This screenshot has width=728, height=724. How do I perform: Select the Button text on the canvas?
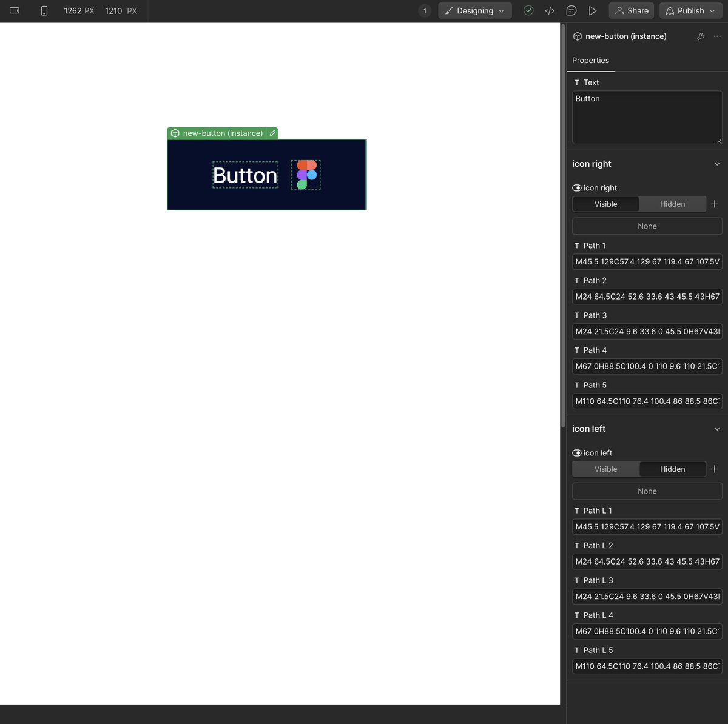point(245,175)
